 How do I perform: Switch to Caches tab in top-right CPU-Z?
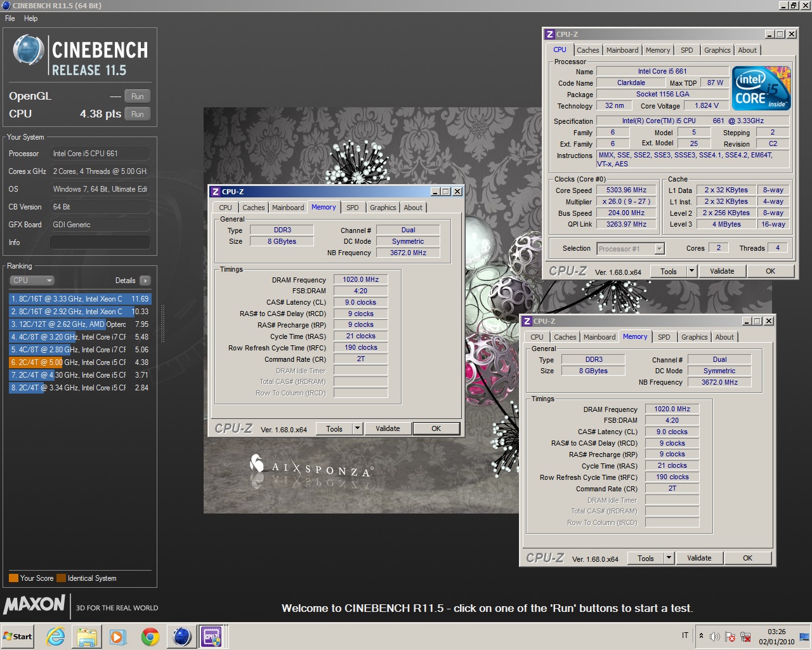pos(587,50)
